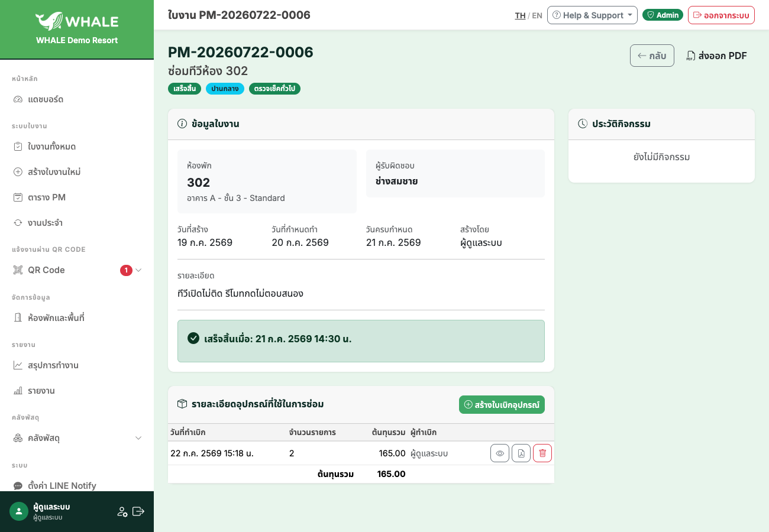This screenshot has height=532, width=769.
Task: Open the Help & Support dropdown
Action: [x=592, y=15]
